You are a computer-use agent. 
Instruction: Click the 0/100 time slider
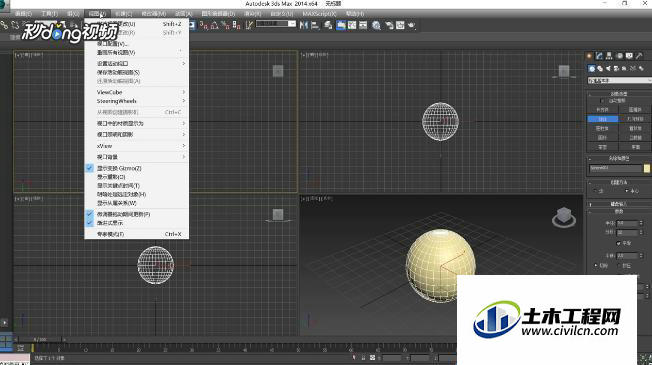pyautogui.click(x=40, y=340)
